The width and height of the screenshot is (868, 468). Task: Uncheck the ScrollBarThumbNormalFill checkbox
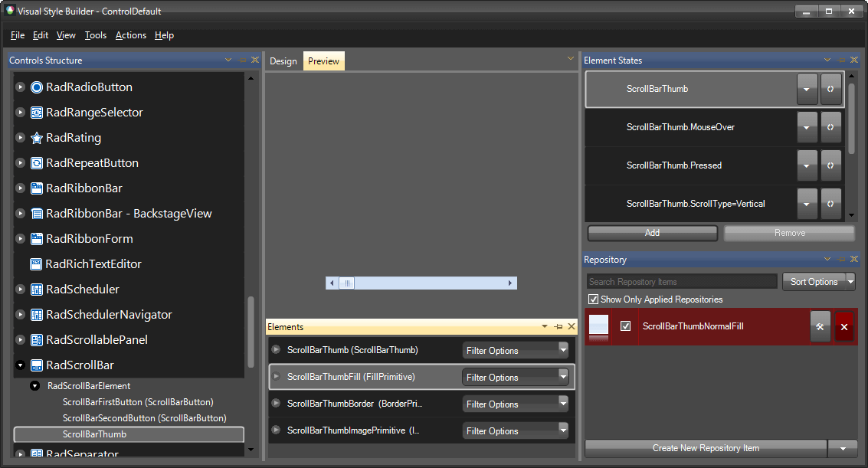point(626,326)
